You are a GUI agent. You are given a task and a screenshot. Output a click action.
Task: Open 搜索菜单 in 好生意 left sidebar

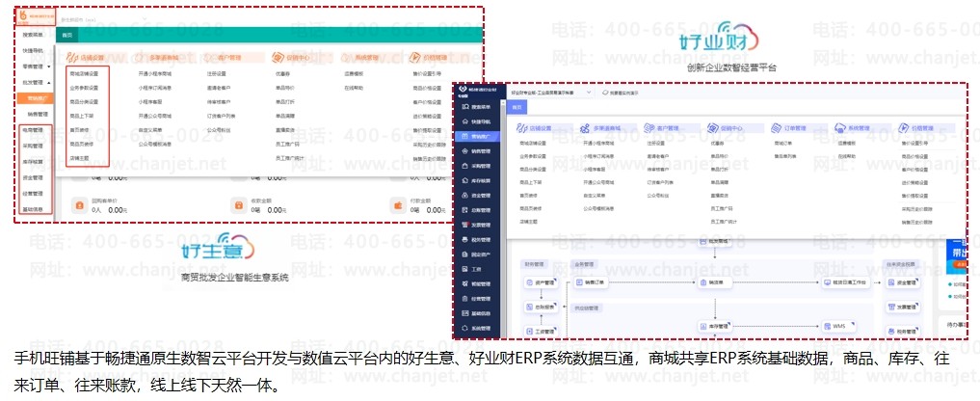coord(33,35)
